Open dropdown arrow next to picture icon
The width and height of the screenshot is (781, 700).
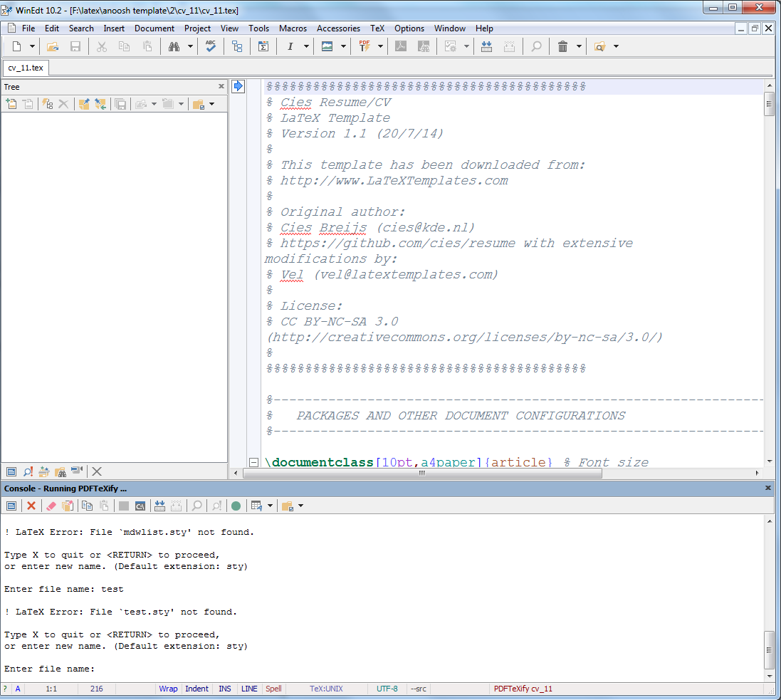coord(343,46)
